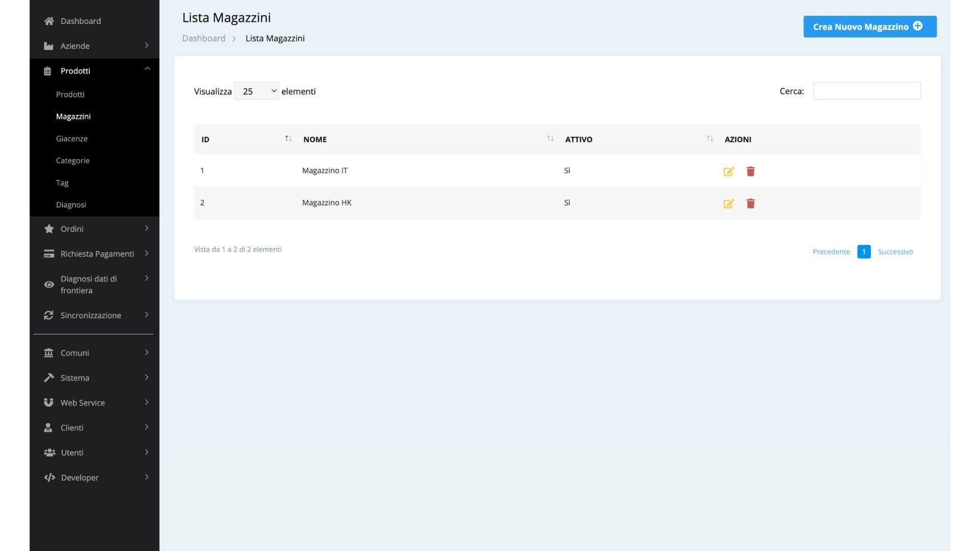Viewport: 980px width, 551px height.
Task: Sort table by NOME column arrows
Action: point(550,139)
